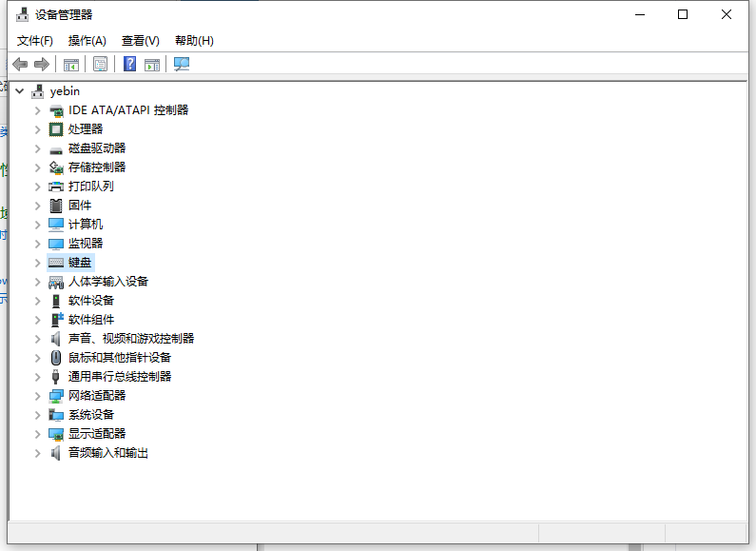Click the Properties toolbar icon
This screenshot has width=756, height=551.
(100, 64)
